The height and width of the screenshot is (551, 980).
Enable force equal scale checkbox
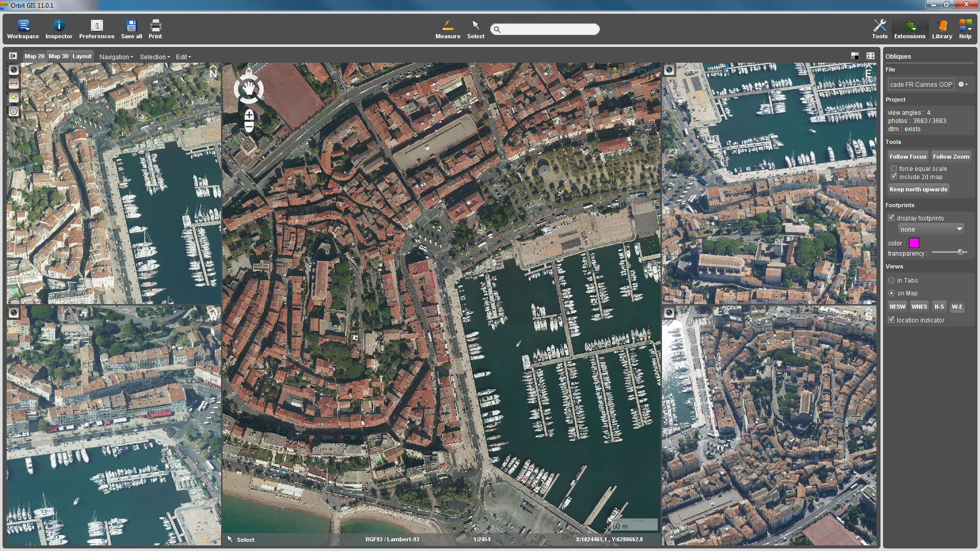tap(894, 168)
